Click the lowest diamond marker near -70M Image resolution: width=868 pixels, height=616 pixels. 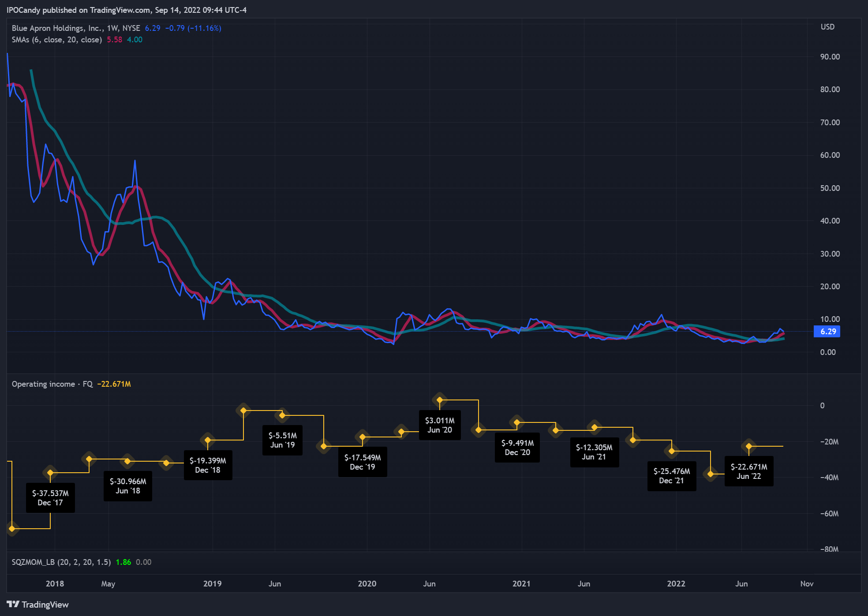point(12,528)
